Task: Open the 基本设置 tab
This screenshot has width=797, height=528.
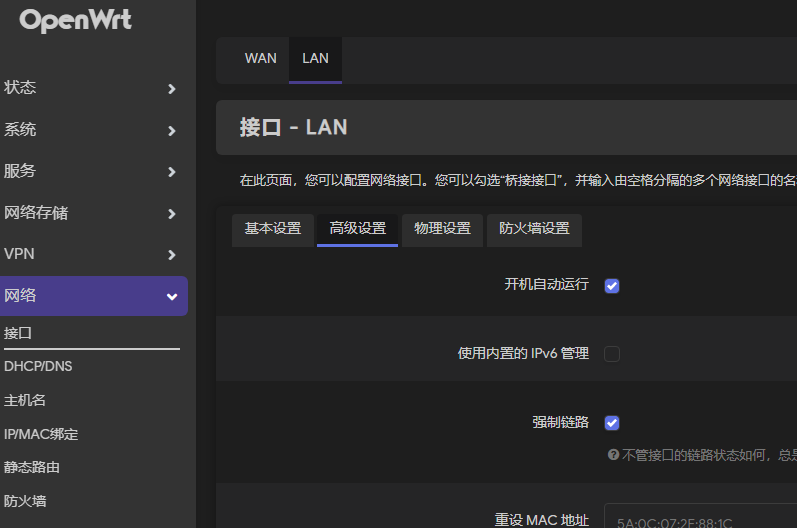Action: click(x=273, y=230)
